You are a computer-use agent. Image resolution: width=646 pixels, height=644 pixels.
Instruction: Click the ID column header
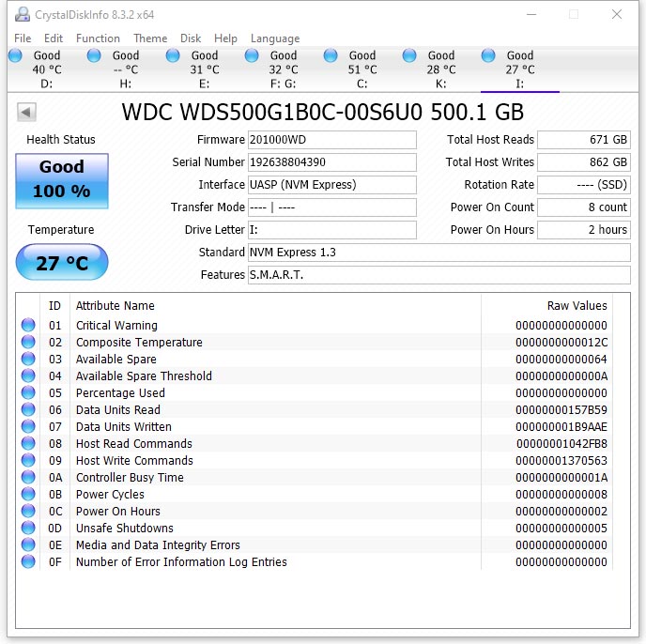coord(54,306)
